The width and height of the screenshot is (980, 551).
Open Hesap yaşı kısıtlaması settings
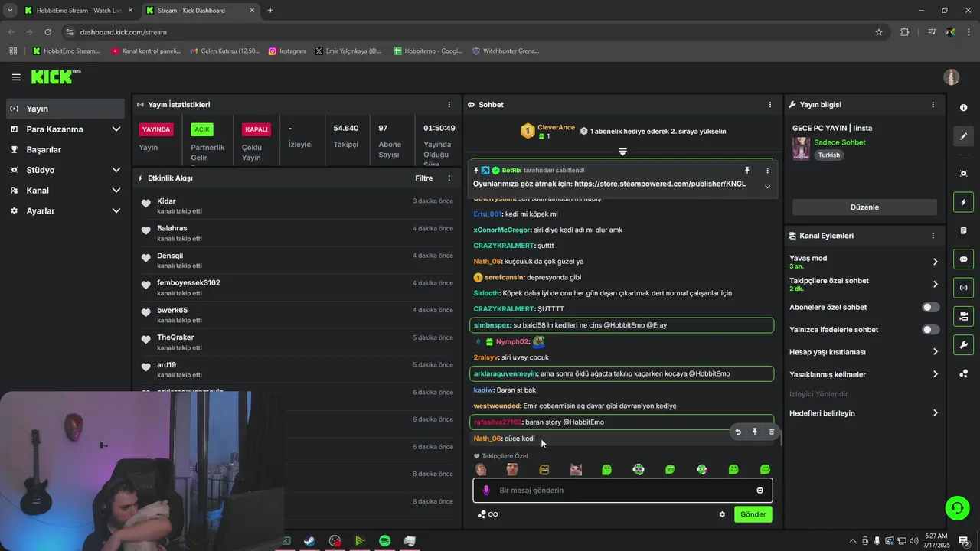864,352
